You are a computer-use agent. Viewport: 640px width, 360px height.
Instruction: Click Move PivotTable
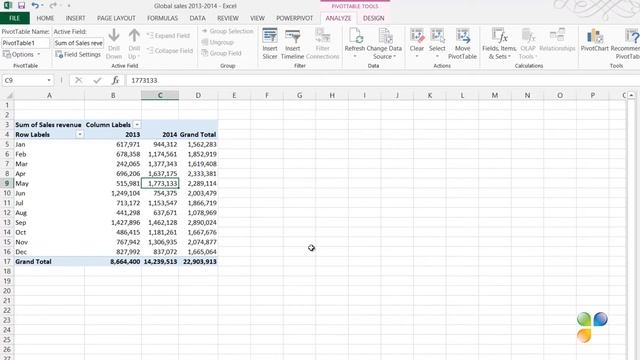[462, 44]
